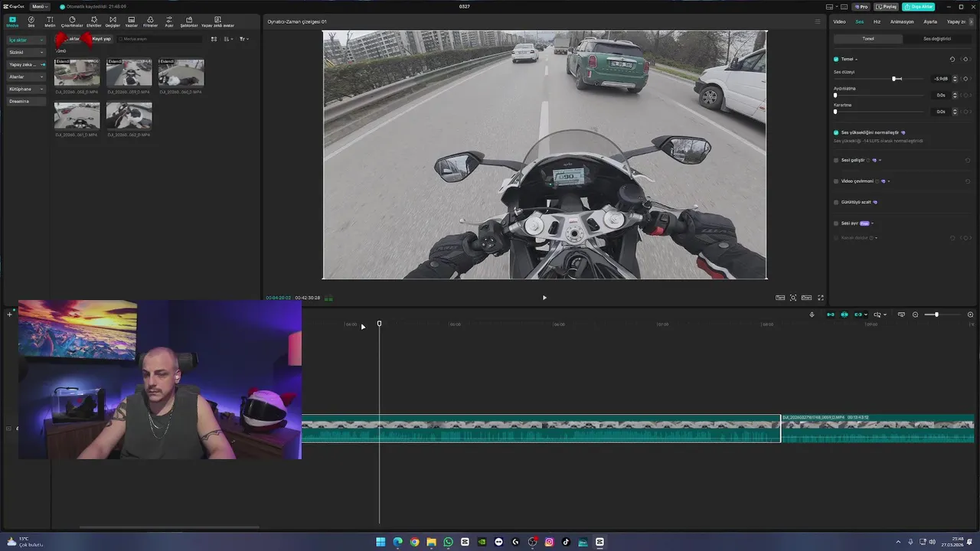This screenshot has width=980, height=551.
Task: Toggle the preview axis icon in timeline toolbar
Action: 901,315
